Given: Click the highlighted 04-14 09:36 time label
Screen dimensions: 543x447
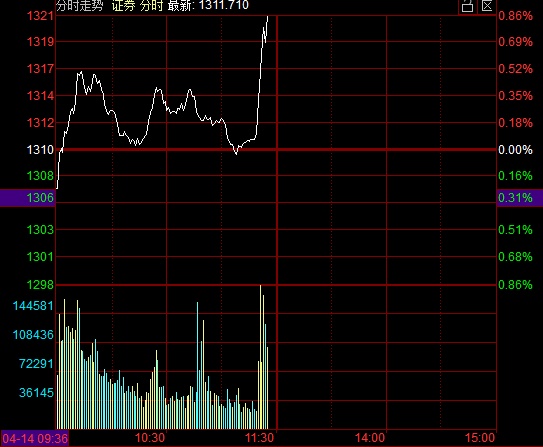Looking at the screenshot, I should click(x=35, y=439).
